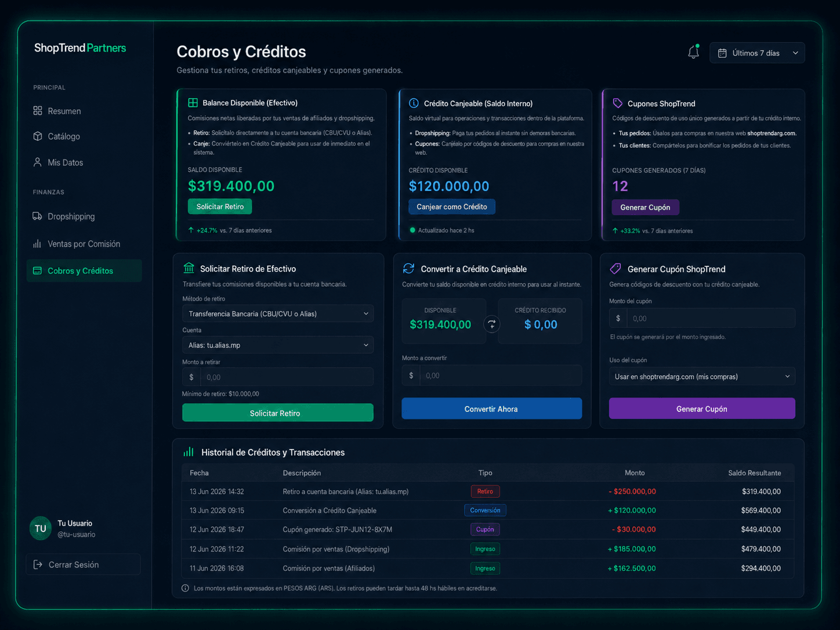Click the Dropshipping truck icon
Image resolution: width=840 pixels, height=630 pixels.
pos(37,216)
